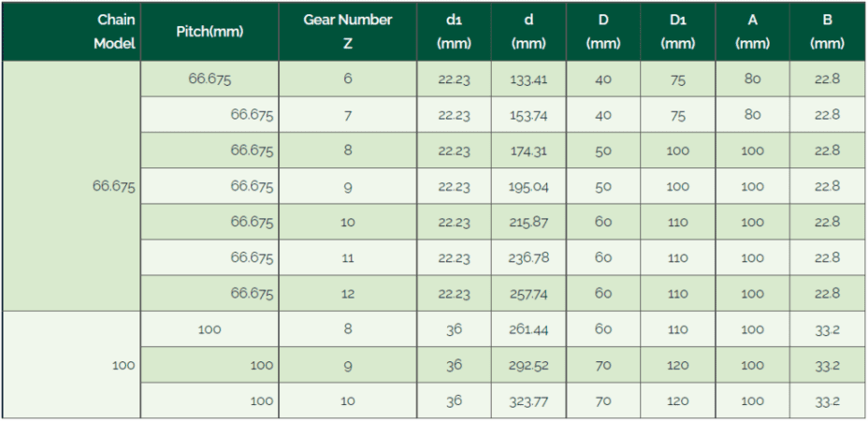868x421 pixels.
Task: Click the cell showing 236.78
Action: tap(528, 257)
